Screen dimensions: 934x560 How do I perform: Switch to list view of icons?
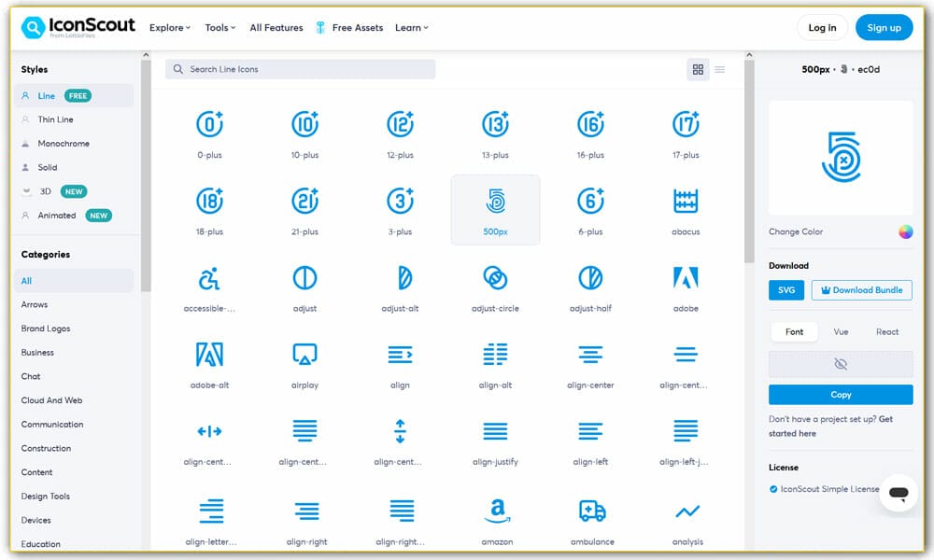point(720,69)
